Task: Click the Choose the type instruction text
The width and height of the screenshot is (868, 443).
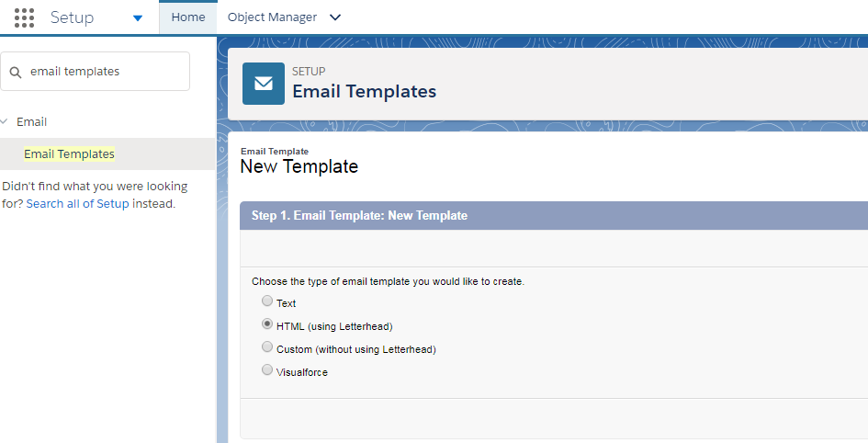Action: [388, 281]
